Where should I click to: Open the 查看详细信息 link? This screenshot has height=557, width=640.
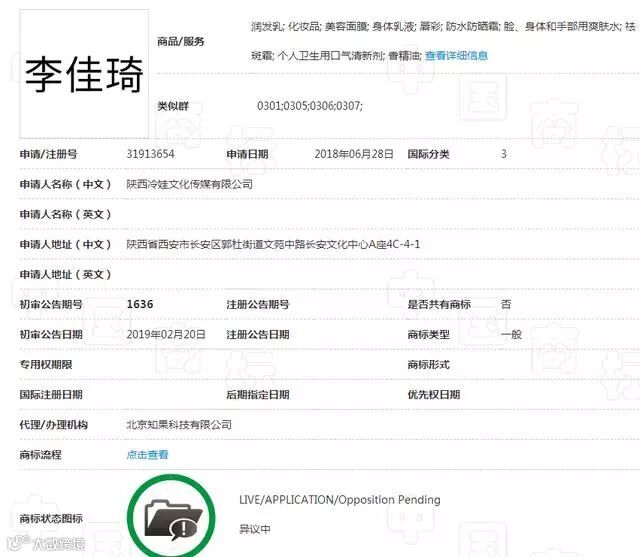click(456, 55)
